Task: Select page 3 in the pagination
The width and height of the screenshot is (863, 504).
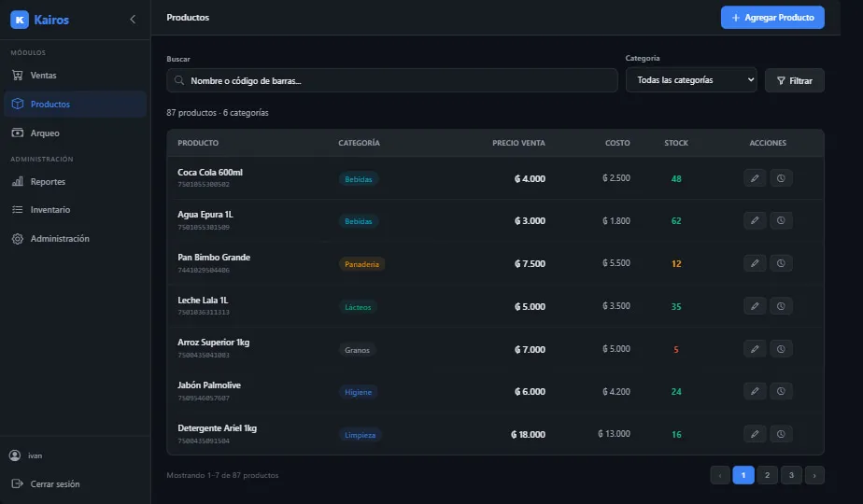Action: [x=791, y=475]
